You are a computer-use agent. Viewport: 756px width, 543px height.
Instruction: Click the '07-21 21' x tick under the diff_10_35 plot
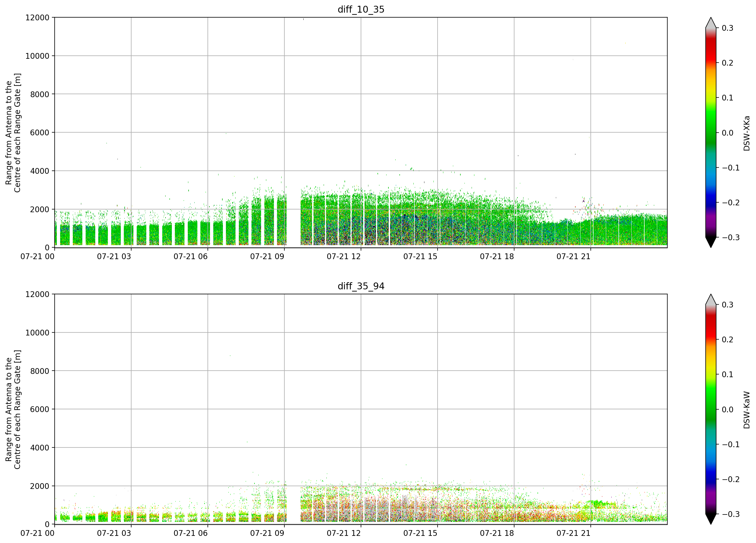click(x=573, y=256)
